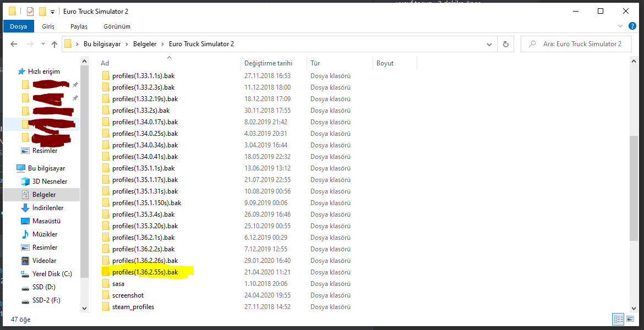644x330 pixels.
Task: Select Bu bilgisayar in the address breadcrumb
Action: point(102,44)
